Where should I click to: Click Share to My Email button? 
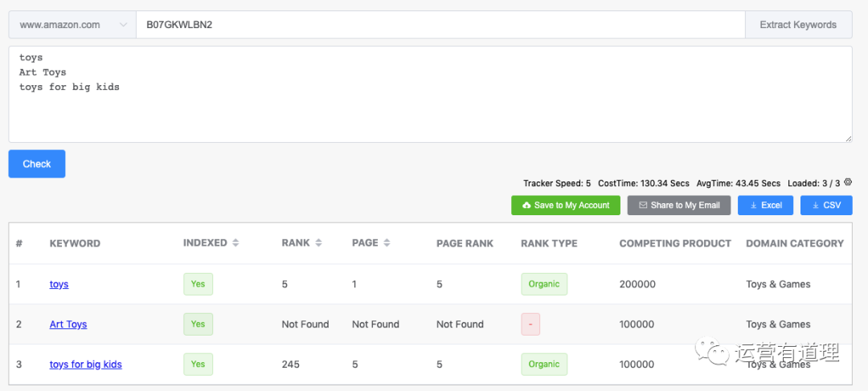[679, 206]
